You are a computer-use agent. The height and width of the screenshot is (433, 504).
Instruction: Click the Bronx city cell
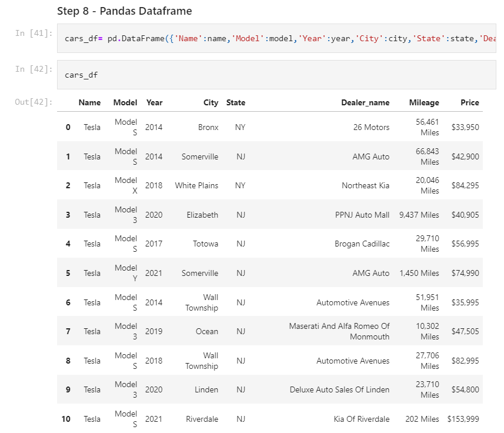(208, 127)
